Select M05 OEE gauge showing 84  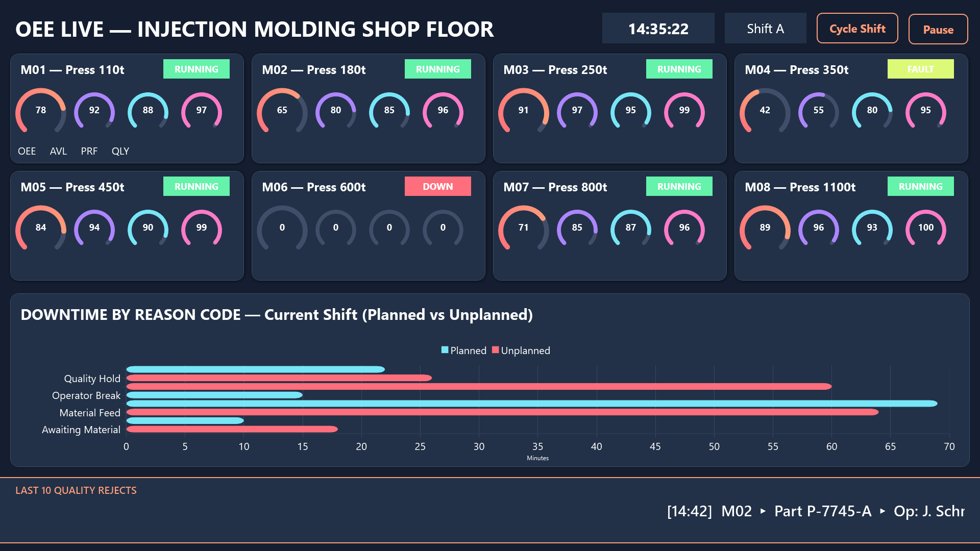[41, 228]
